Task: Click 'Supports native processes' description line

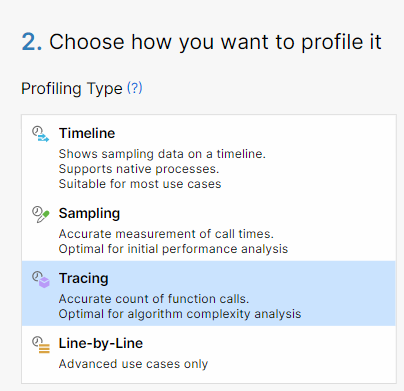Action: (x=139, y=169)
